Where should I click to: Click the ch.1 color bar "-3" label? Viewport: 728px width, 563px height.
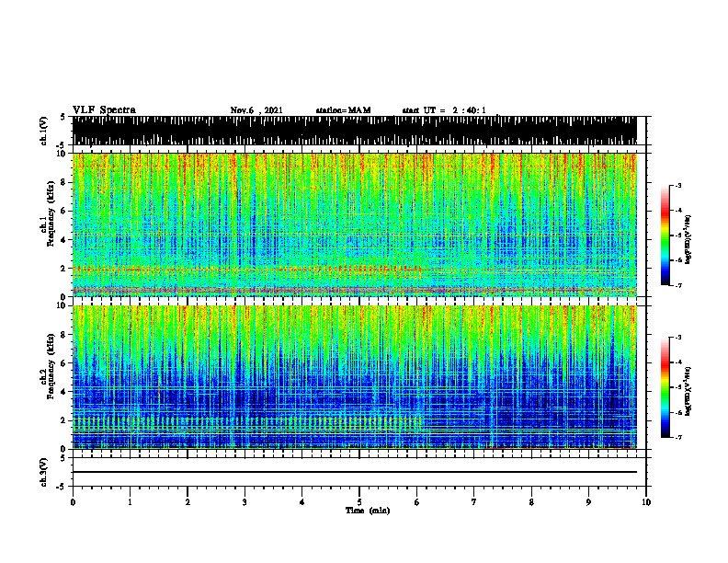point(677,185)
